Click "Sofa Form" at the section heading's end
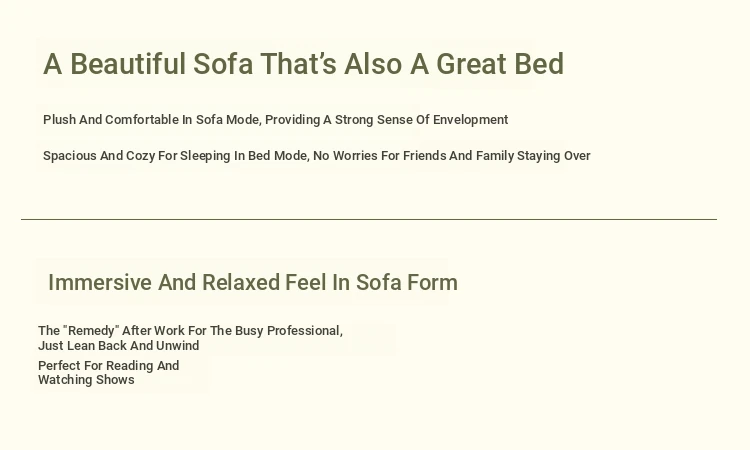 coord(407,283)
